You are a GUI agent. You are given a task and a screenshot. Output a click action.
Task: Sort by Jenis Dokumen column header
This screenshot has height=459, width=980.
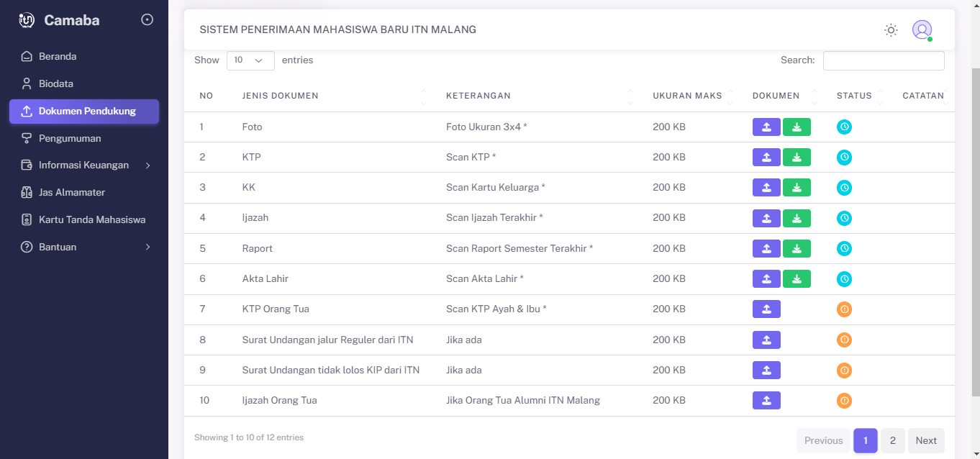[x=280, y=96]
